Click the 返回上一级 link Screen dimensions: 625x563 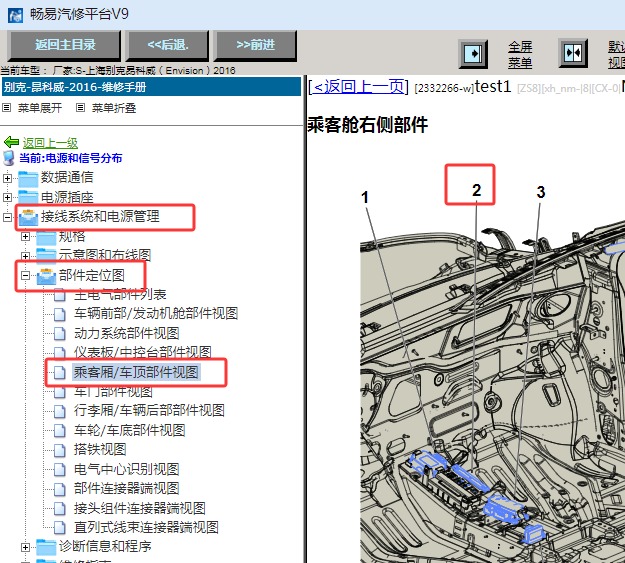coord(50,143)
